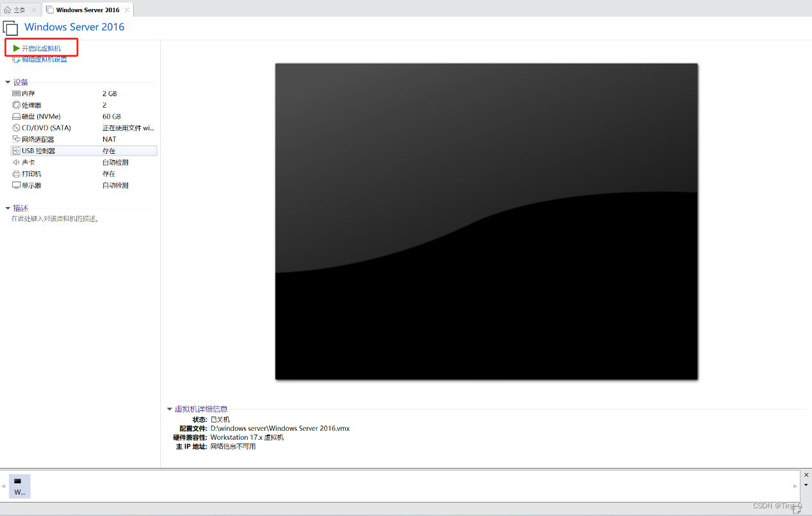Click the USB 控制器 icon

pos(17,151)
